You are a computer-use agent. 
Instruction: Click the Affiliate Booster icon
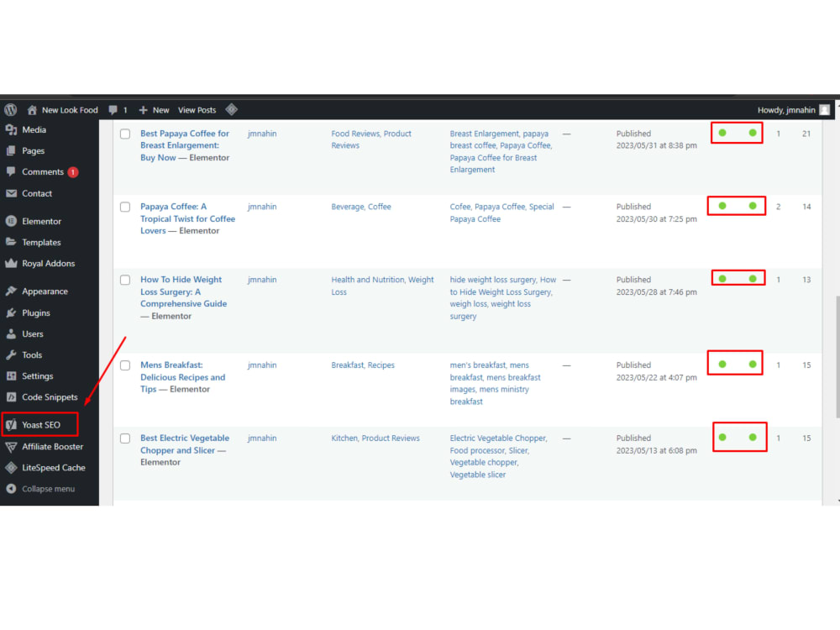click(11, 447)
